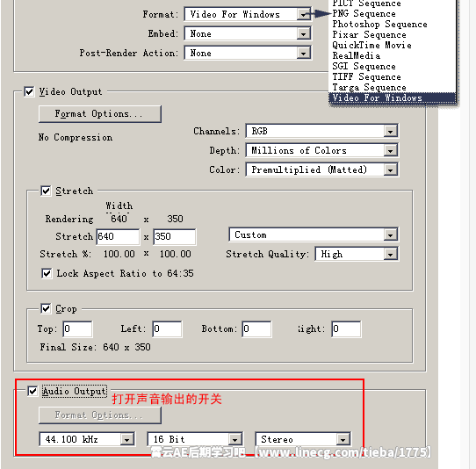
Task: Click the Crop Right field
Action: pos(346,328)
